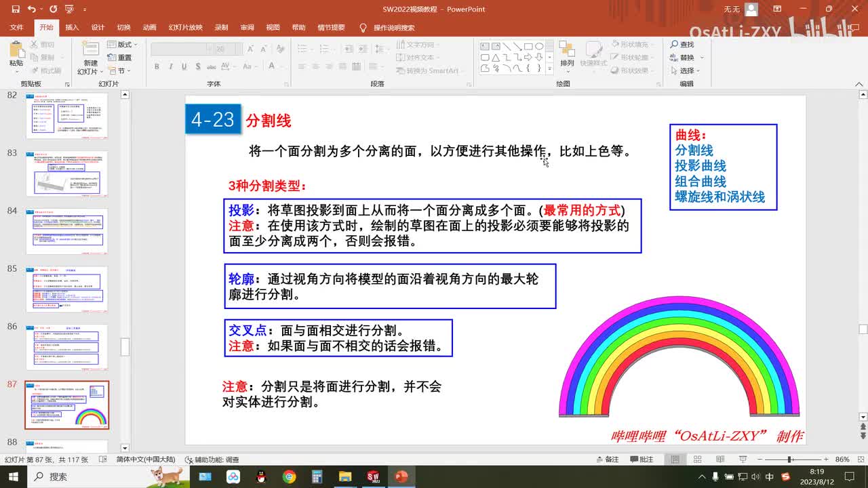Select the text box shape in gallery

[x=485, y=46]
